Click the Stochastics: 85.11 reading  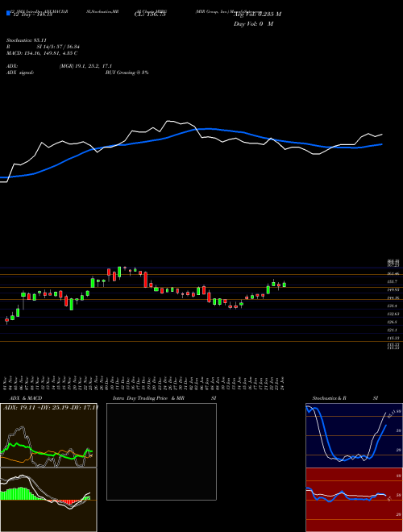26,41
